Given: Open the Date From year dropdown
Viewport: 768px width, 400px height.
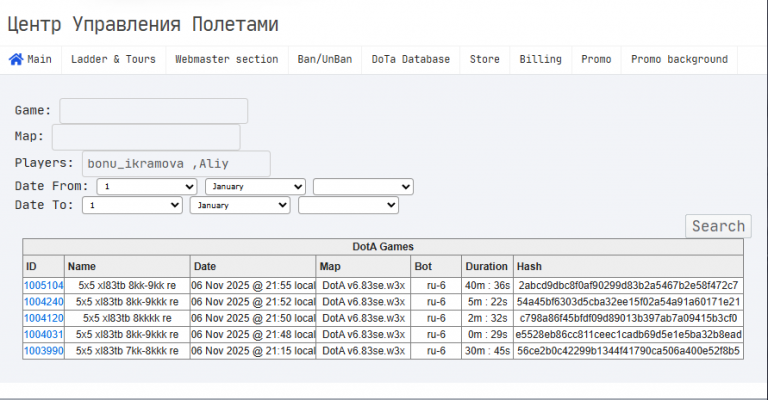Looking at the screenshot, I should coord(363,187).
